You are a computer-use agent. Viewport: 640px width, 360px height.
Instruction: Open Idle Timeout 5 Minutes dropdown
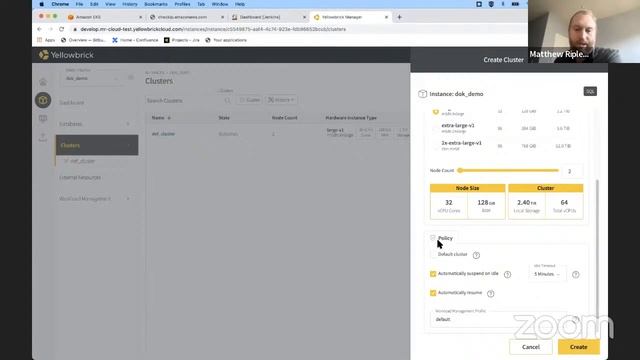pos(547,274)
